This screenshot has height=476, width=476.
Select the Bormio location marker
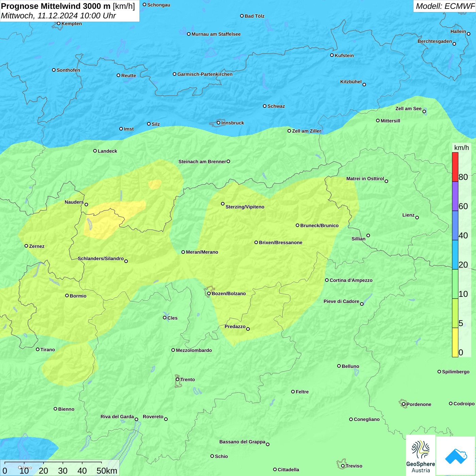tap(67, 295)
